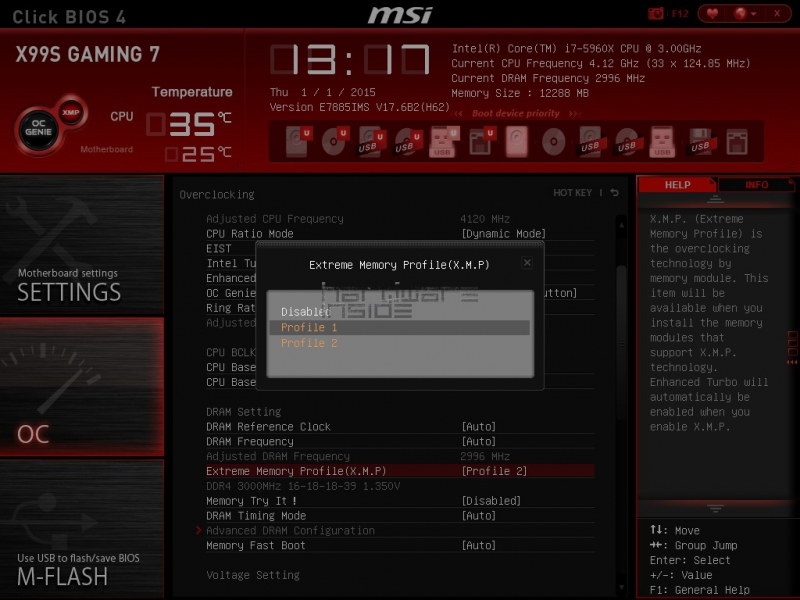Click the HOT KEY label
800x600 pixels.
572,192
